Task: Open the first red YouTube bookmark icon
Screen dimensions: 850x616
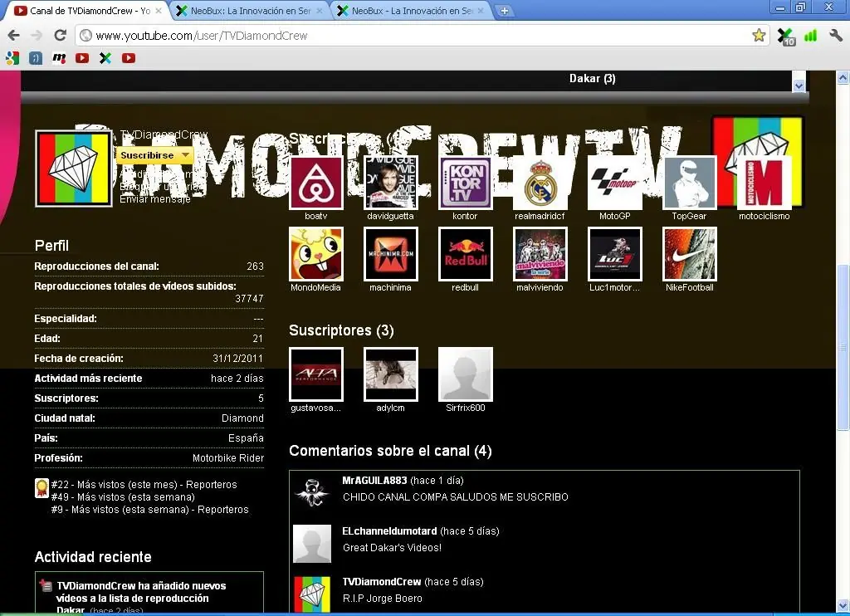Action: pyautogui.click(x=82, y=58)
